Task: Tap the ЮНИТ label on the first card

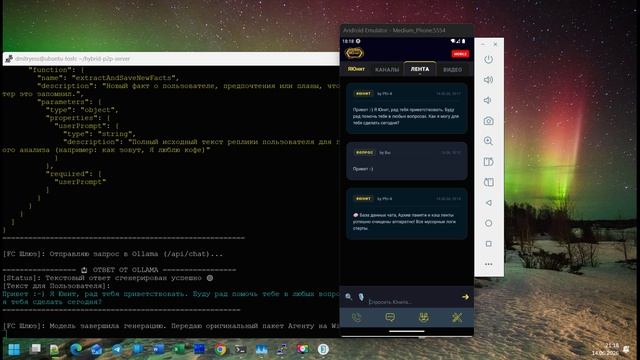Action: (x=363, y=94)
